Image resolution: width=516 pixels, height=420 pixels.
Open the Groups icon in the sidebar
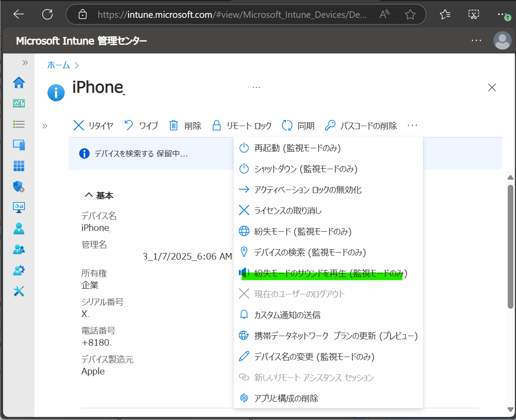pos(19,249)
